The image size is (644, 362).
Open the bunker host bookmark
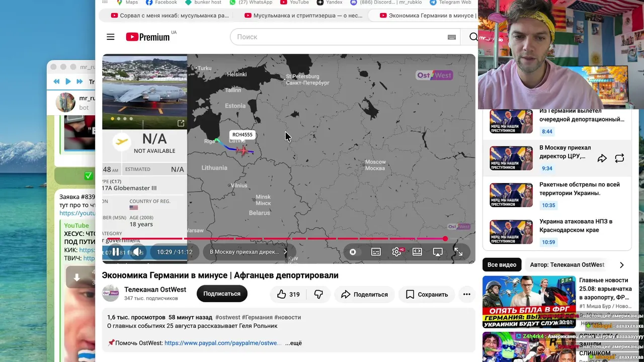coord(203,3)
